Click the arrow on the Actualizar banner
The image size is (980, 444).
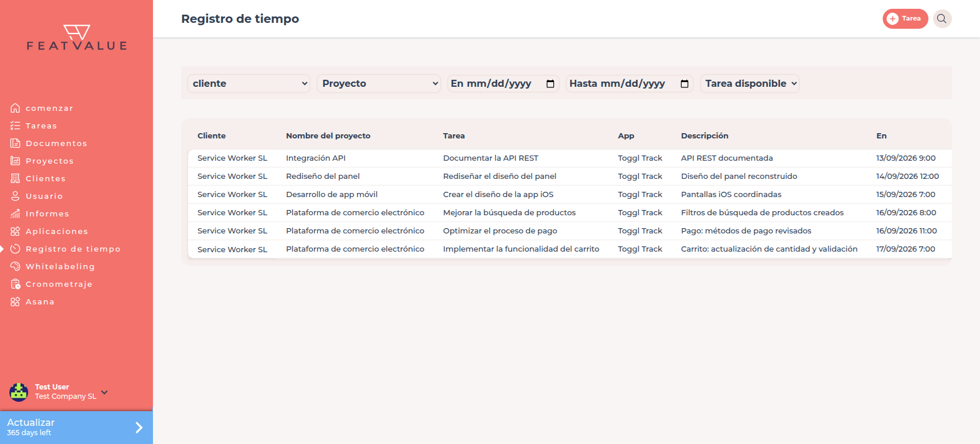pyautogui.click(x=139, y=428)
